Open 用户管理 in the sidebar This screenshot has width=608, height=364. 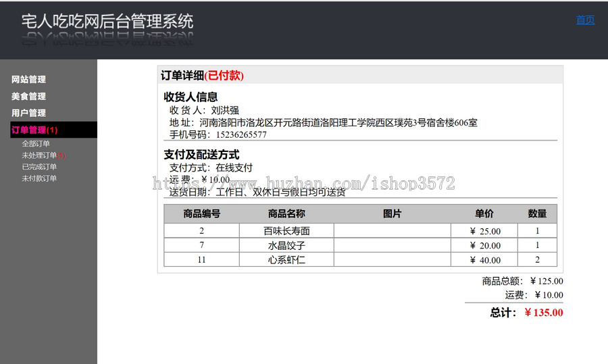[x=28, y=113]
